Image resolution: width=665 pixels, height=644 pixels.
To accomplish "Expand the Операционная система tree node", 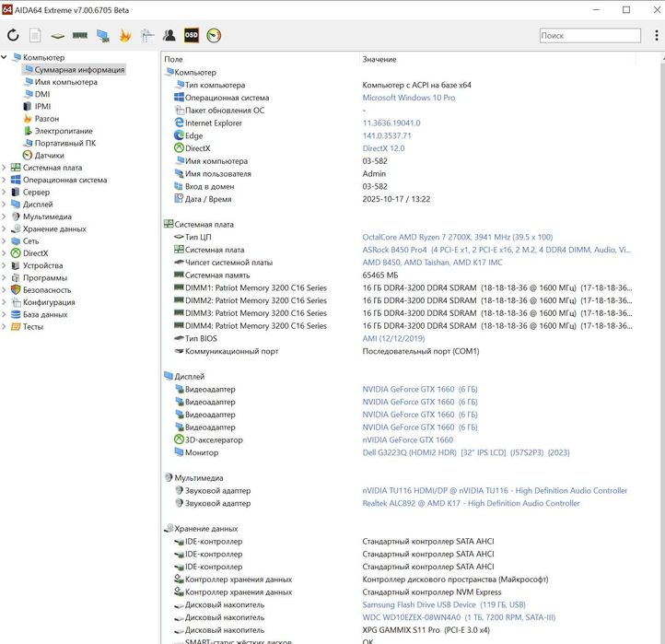I will 5,180.
